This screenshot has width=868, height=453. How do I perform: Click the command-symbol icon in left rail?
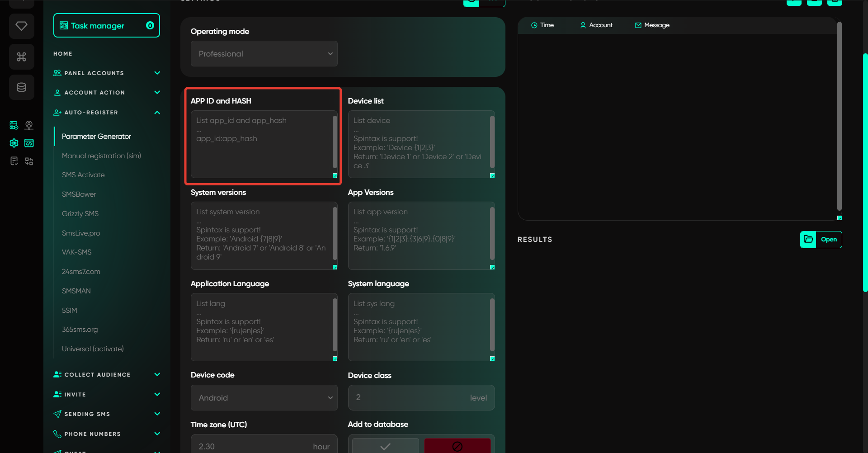coord(21,57)
